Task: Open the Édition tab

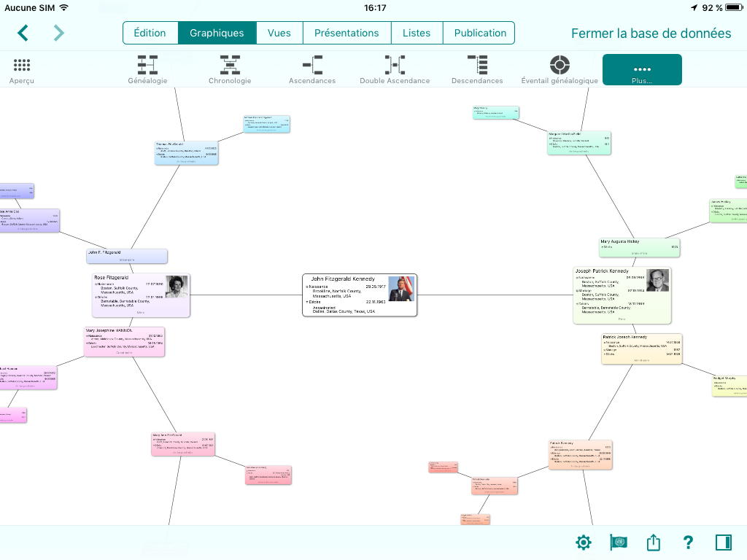Action: (150, 33)
